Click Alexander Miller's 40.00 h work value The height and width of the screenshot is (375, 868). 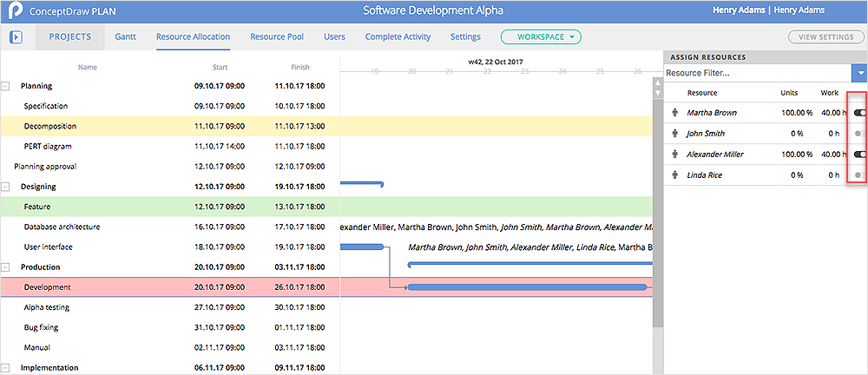[x=834, y=155]
